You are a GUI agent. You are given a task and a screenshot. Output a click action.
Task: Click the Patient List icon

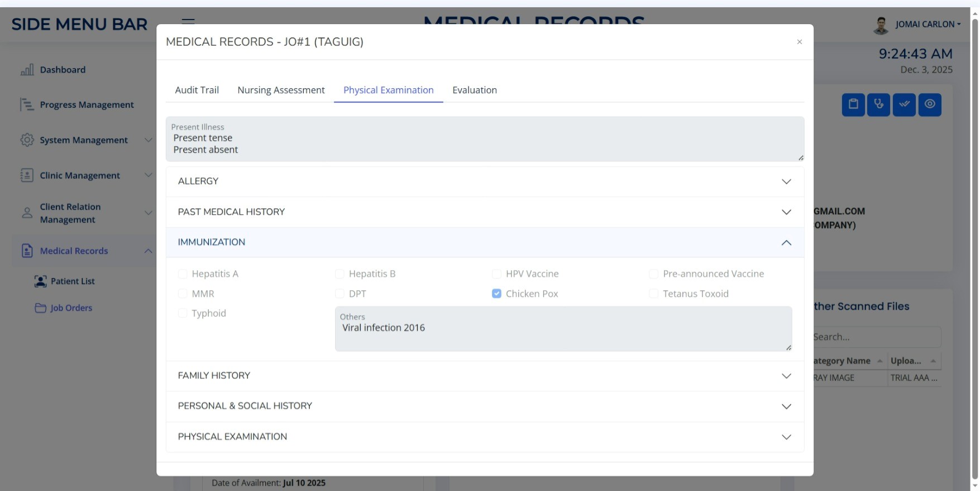pos(40,281)
